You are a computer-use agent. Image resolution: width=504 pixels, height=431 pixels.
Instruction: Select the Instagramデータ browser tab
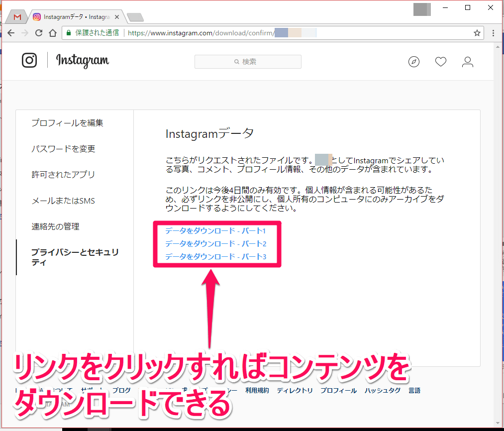pos(77,17)
